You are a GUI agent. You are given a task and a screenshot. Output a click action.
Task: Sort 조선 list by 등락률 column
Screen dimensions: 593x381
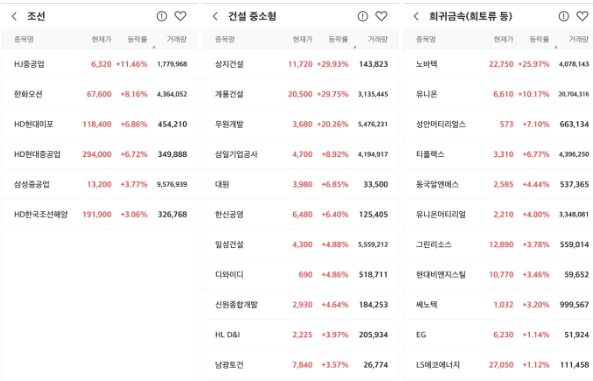137,39
